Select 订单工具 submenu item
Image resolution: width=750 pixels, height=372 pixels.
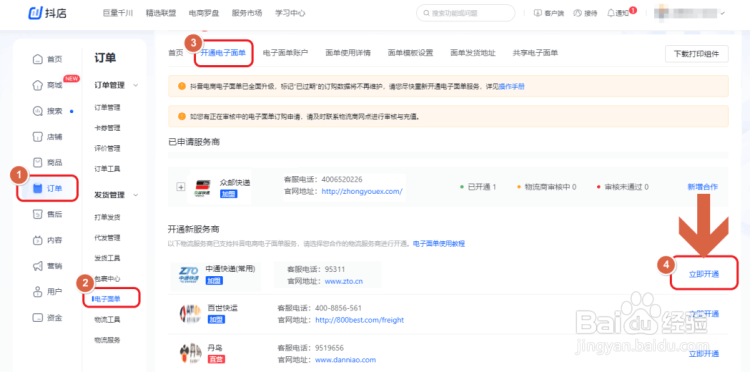coord(108,169)
